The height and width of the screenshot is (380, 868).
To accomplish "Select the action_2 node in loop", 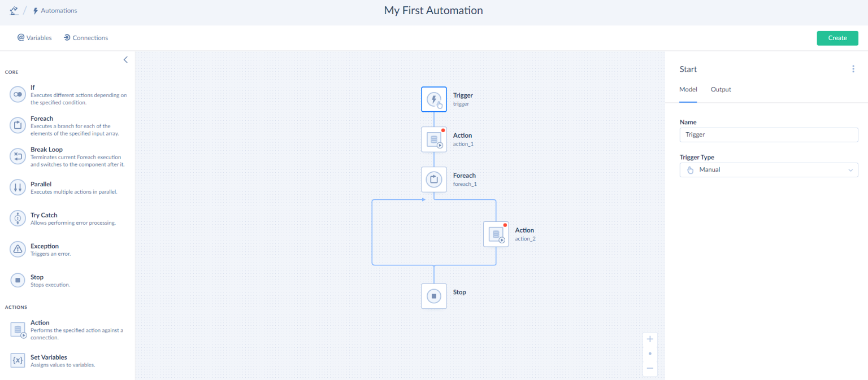I will pyautogui.click(x=496, y=234).
